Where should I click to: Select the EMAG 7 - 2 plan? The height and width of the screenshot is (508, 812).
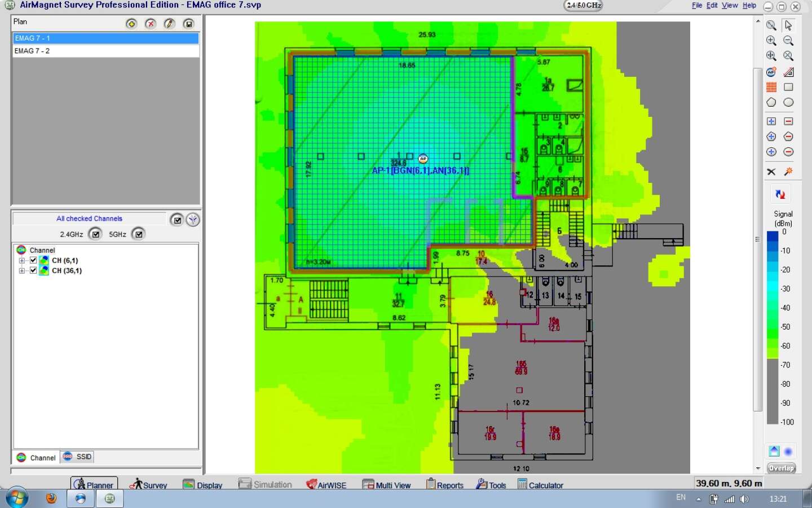click(106, 51)
